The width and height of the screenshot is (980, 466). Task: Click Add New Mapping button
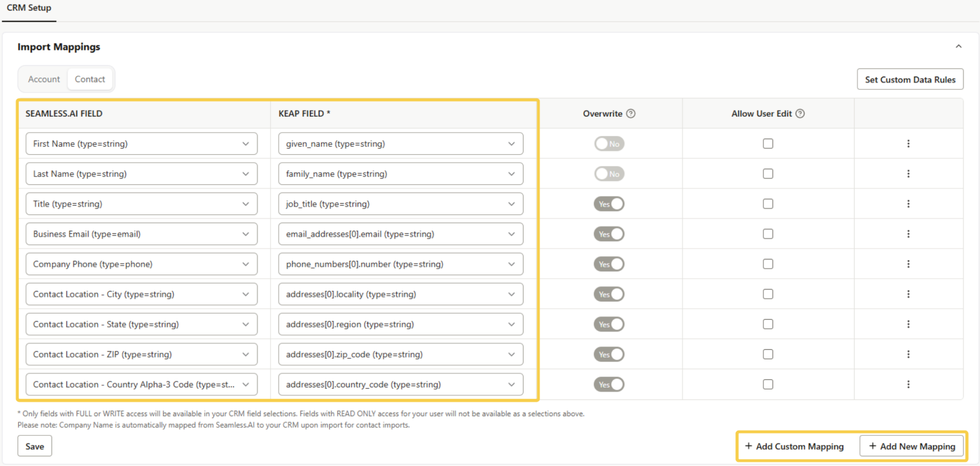pyautogui.click(x=912, y=446)
